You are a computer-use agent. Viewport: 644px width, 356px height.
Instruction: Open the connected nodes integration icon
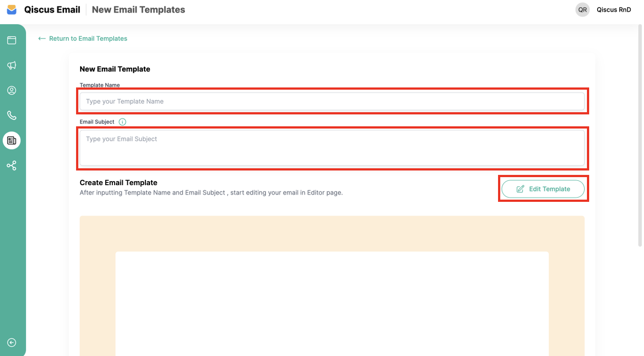[x=12, y=166]
